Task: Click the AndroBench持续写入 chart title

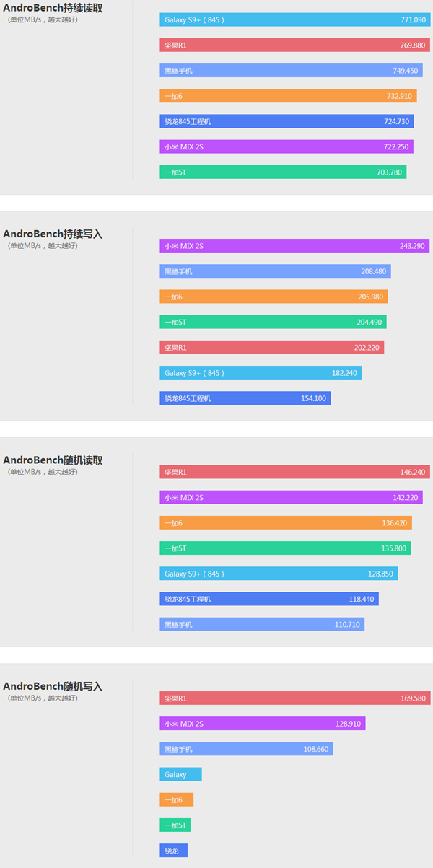Action: [x=53, y=234]
